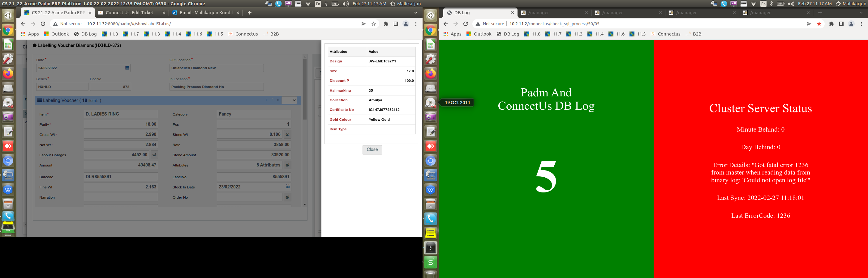Open green WPS Spreadsheets icon in right dock
This screenshot has height=278, width=868.
[x=431, y=262]
